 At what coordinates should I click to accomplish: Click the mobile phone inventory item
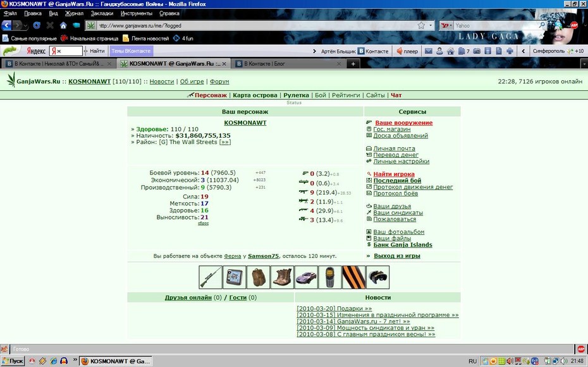(330, 277)
